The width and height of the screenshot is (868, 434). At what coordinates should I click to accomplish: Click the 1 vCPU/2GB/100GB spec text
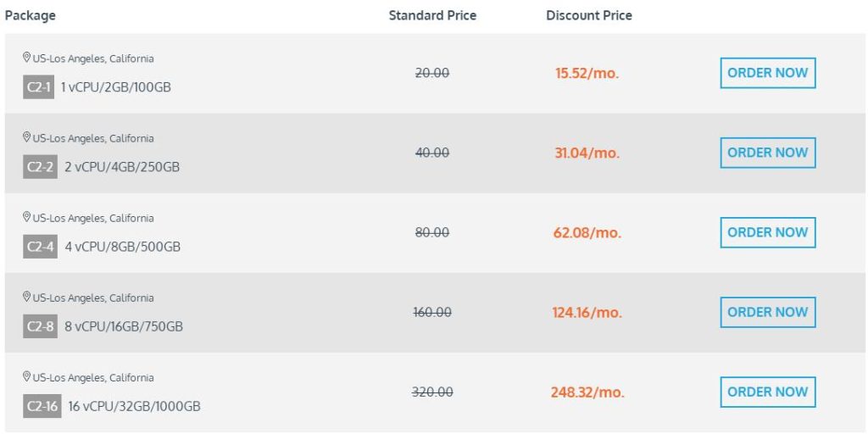coord(115,87)
